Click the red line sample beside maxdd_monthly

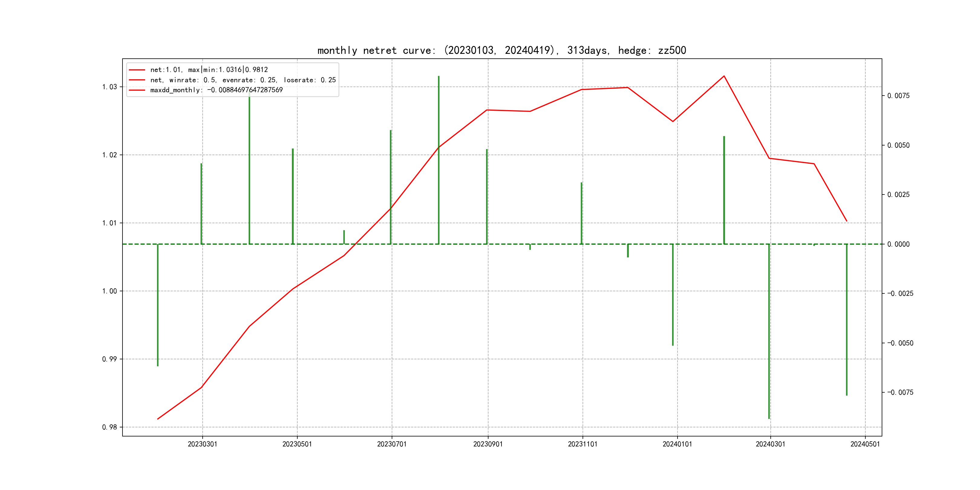pos(137,90)
